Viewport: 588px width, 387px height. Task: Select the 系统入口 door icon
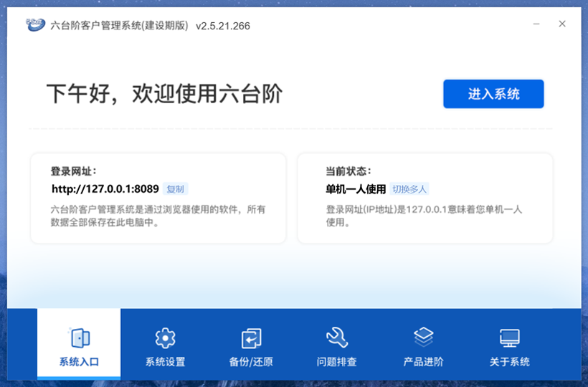(80, 338)
